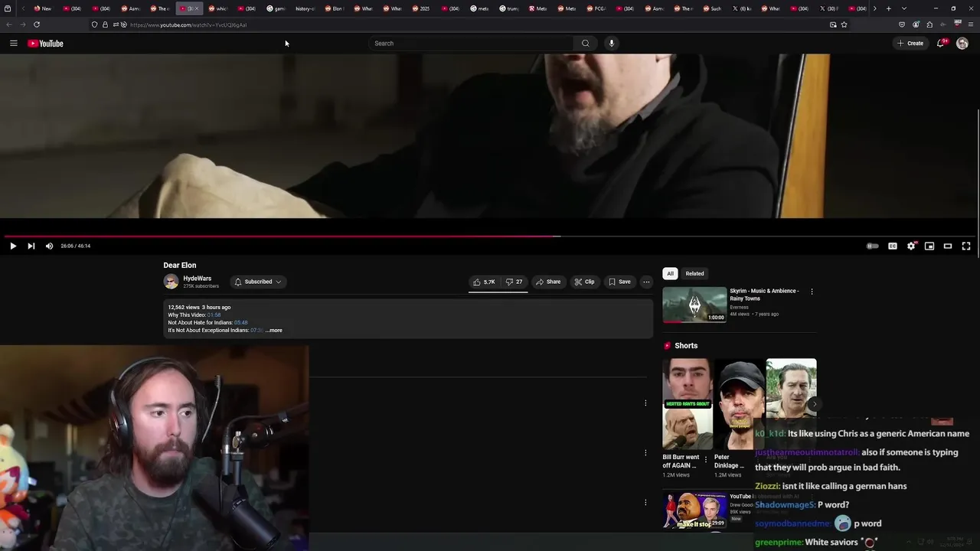Image resolution: width=980 pixels, height=551 pixels.
Task: Open the Peter Dinklage short
Action: point(739,404)
